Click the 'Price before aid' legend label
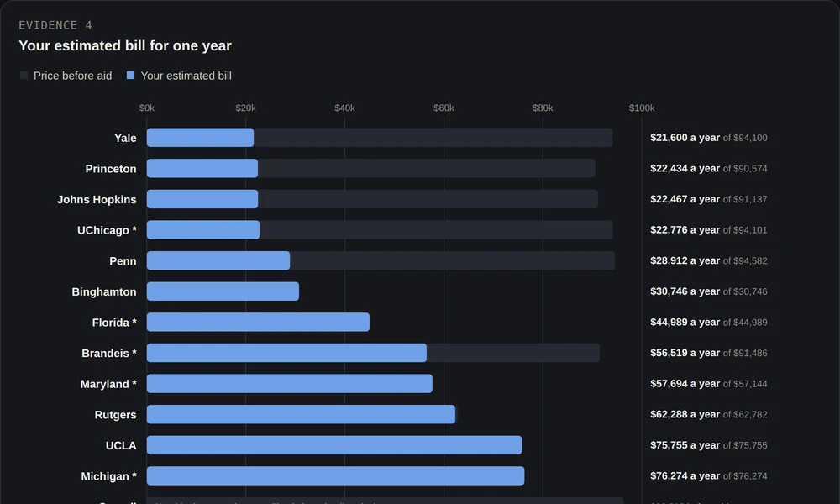The image size is (840, 504). pos(73,76)
